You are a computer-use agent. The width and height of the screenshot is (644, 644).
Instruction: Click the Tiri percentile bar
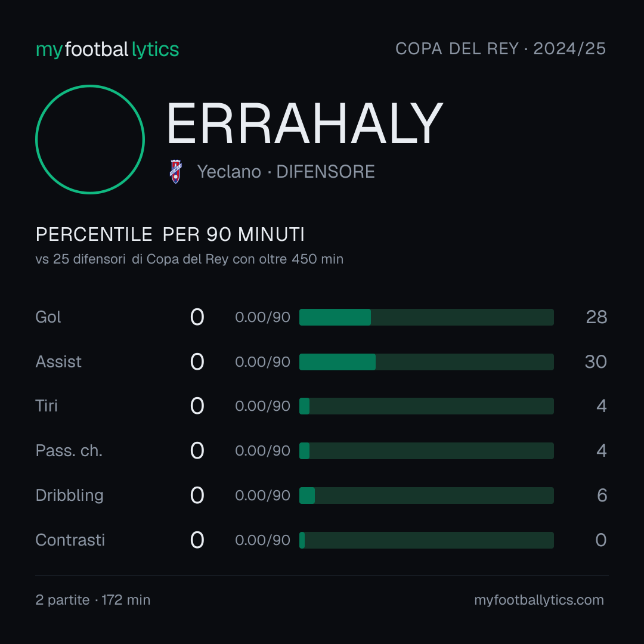coord(426,406)
